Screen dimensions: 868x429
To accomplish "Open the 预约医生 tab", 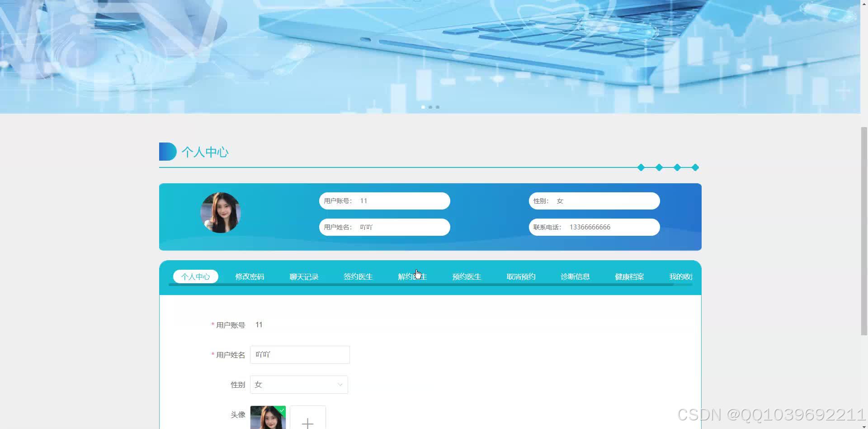I will point(467,276).
